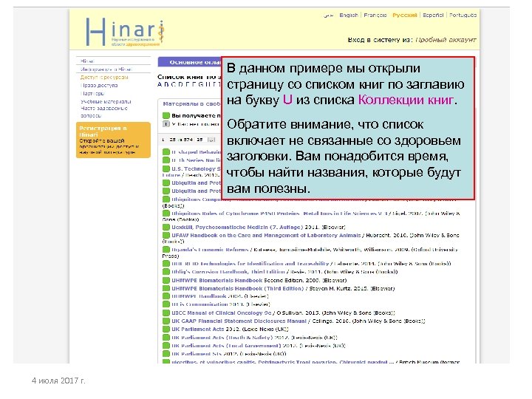Click green icon beside UHMWPE Biomaterials Second Edition
Image resolution: width=532 pixels, height=399 pixels.
coord(166,280)
